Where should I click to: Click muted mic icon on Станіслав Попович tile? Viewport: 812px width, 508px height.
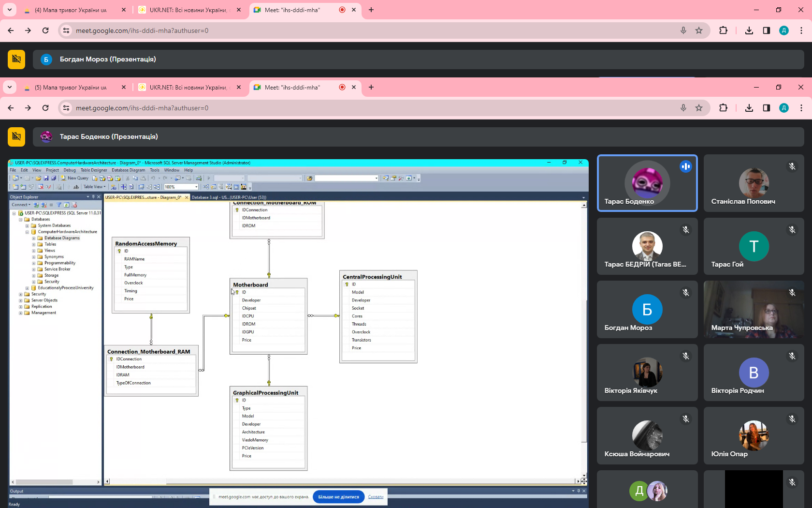click(x=792, y=166)
